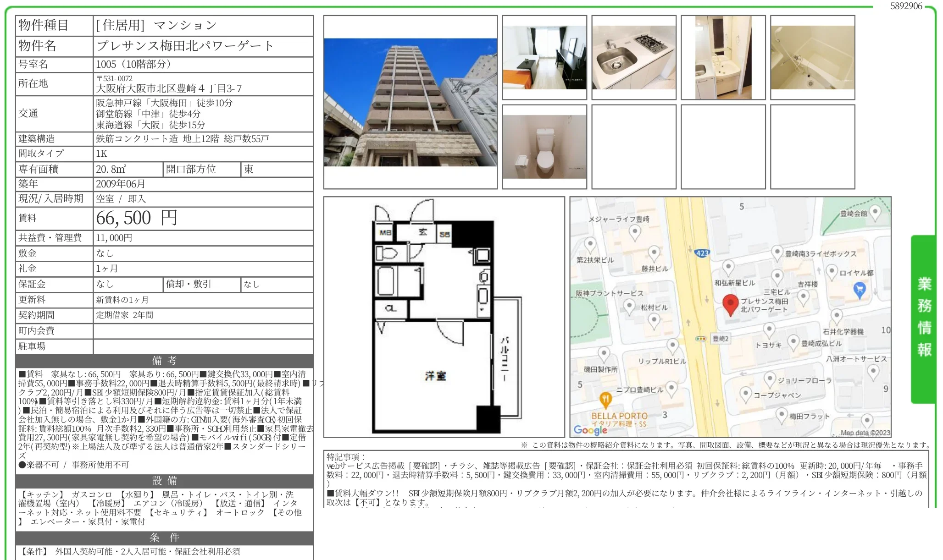Viewport: 943px width, 560px height.
Task: Click the washbasin photo thumbnail
Action: tap(723, 56)
